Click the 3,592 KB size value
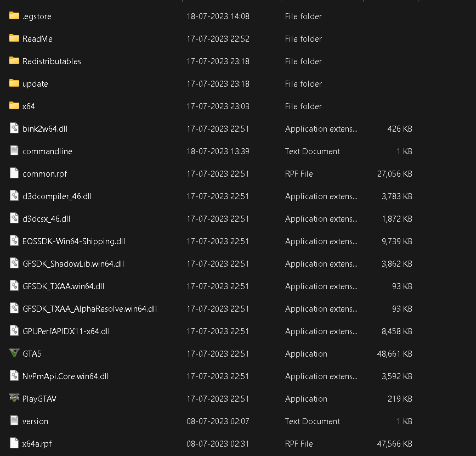The image size is (476, 456). coord(397,376)
